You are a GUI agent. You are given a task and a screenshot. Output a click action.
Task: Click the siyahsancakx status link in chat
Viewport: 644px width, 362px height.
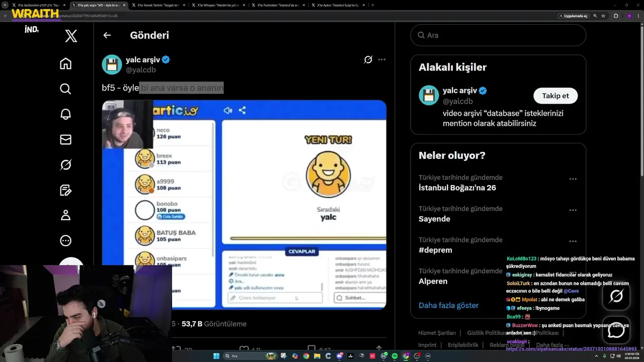[x=571, y=349]
